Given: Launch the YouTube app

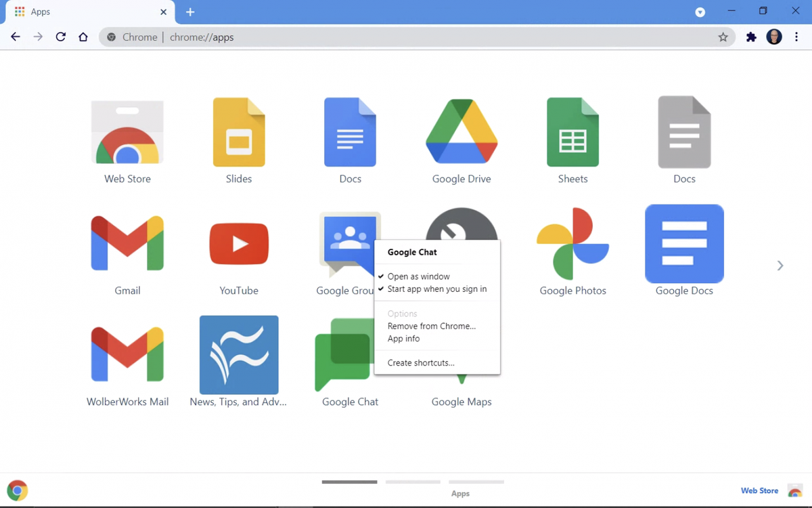Looking at the screenshot, I should point(238,244).
